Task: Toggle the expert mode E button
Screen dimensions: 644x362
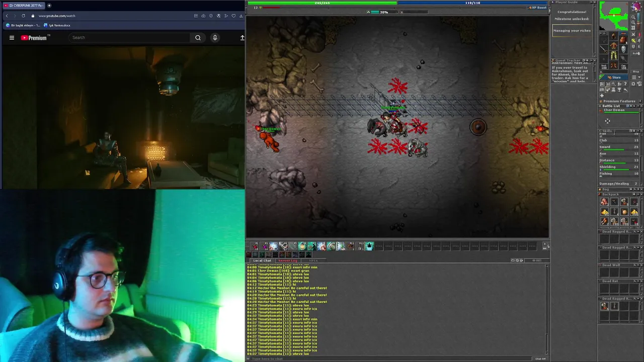Action: (639, 47)
